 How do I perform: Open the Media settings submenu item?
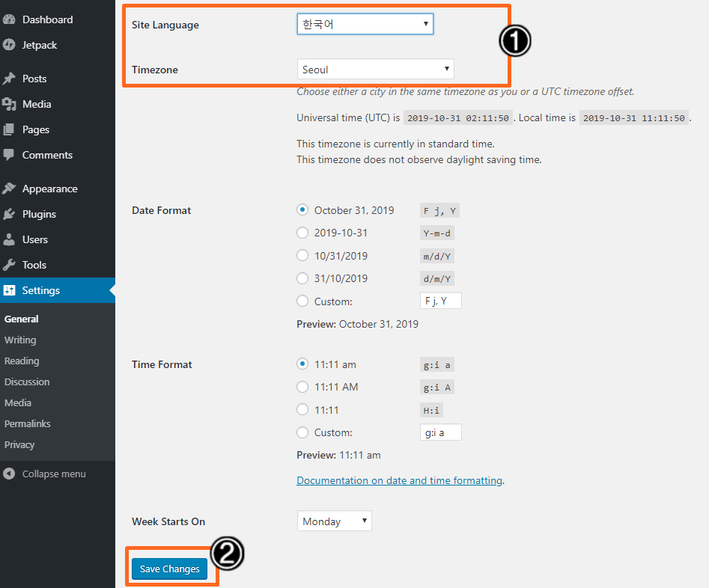18,402
